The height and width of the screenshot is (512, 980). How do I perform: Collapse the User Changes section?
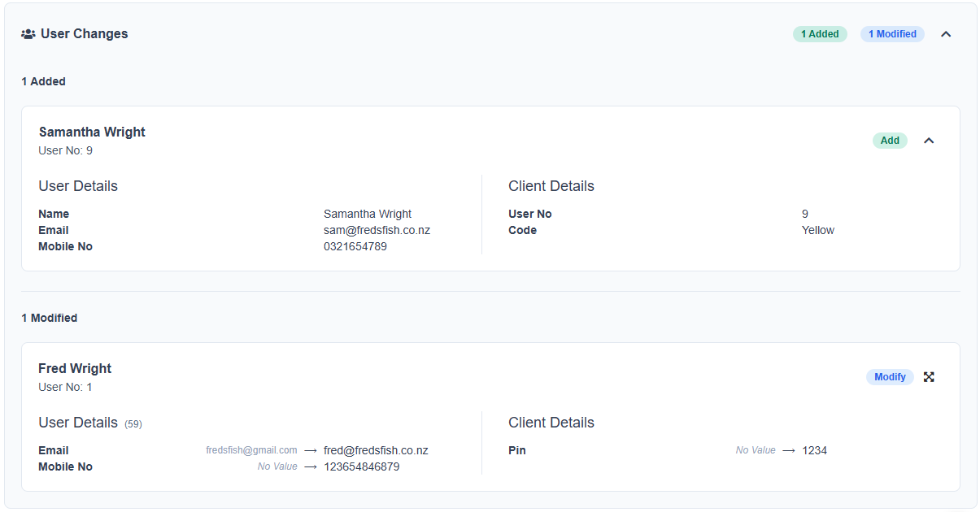(946, 34)
